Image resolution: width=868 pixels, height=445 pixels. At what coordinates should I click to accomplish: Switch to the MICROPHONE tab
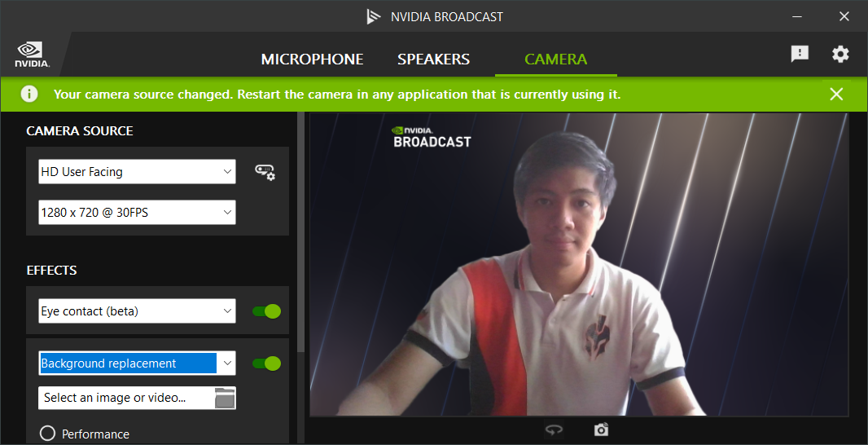pyautogui.click(x=312, y=59)
